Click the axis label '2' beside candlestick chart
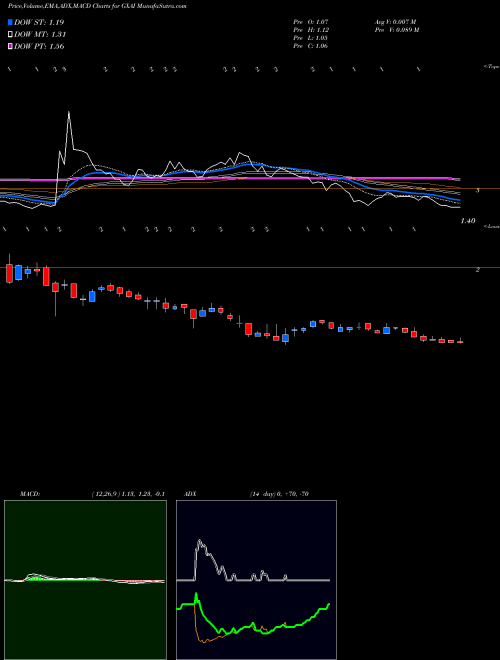The height and width of the screenshot is (660, 500). (477, 270)
